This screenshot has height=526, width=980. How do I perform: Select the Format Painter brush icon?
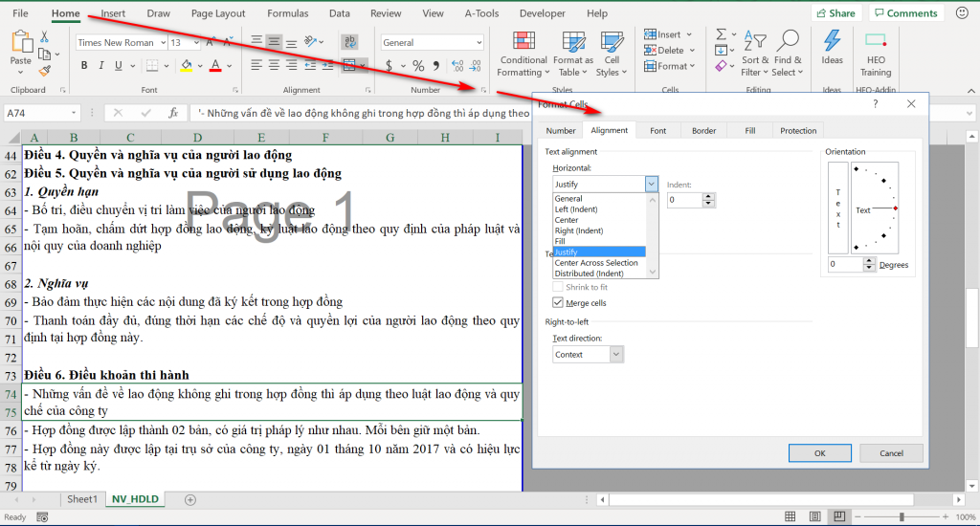[44, 71]
